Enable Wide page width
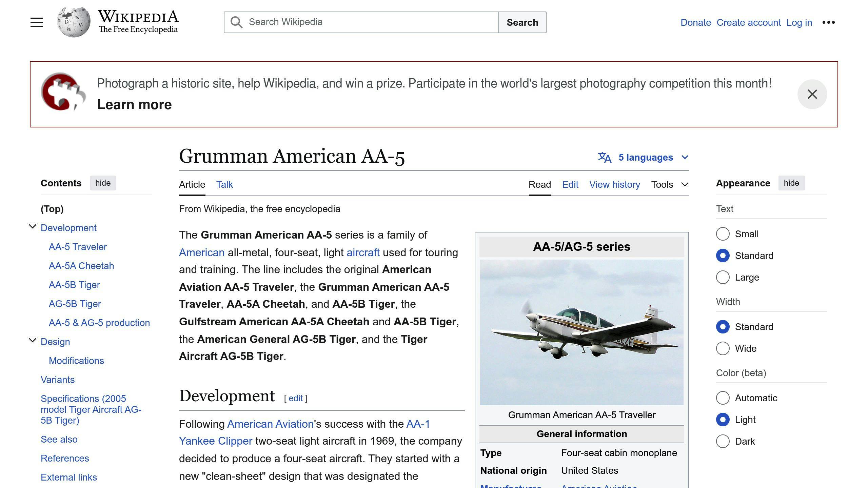The width and height of the screenshot is (868, 488). [x=723, y=348]
